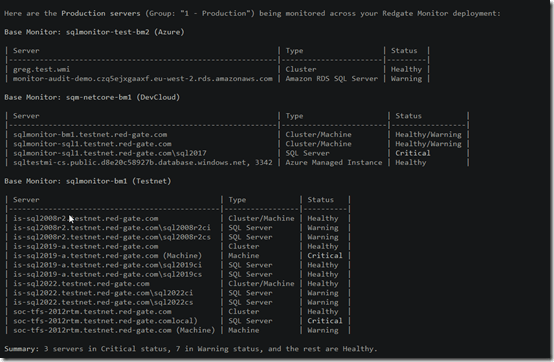The image size is (554, 362).
Task: Select 'Base Monitor: sqlmonitor-test-bm2 (Azure)' heading
Action: pos(94,32)
